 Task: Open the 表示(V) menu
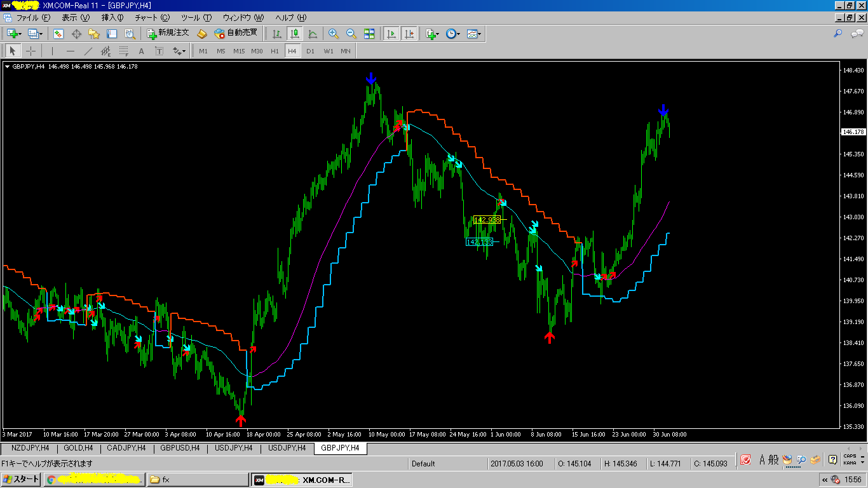(76, 18)
